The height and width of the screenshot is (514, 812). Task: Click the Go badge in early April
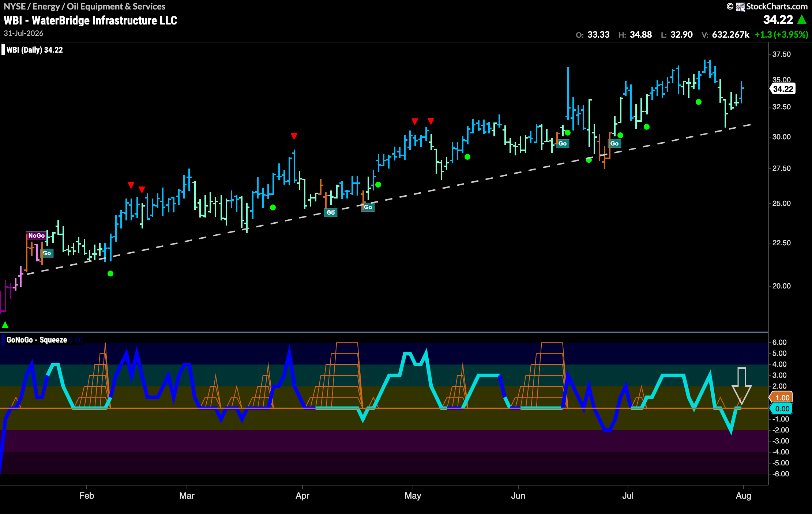331,212
